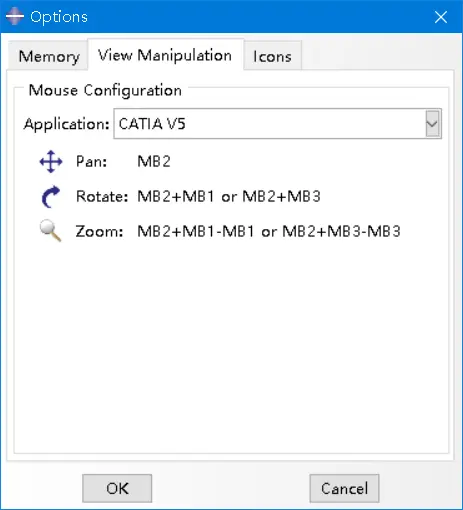Switch to the Memory tab
This screenshot has height=510, width=463.
point(49,56)
